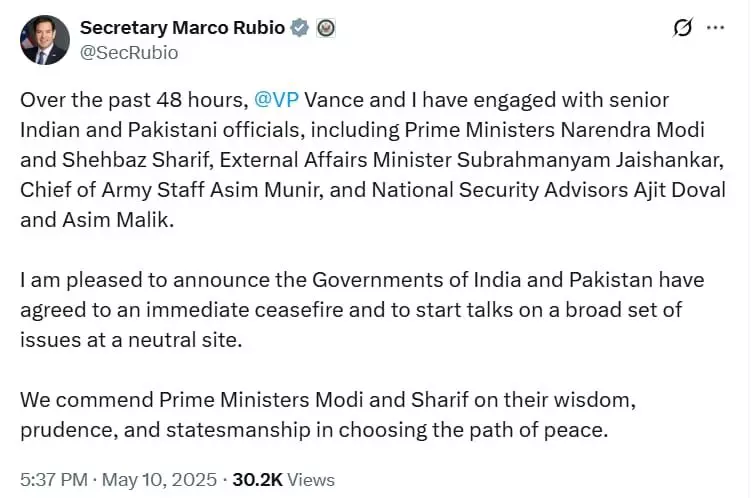Open the 30.2K view count
This screenshot has height=498, width=756.
(259, 480)
